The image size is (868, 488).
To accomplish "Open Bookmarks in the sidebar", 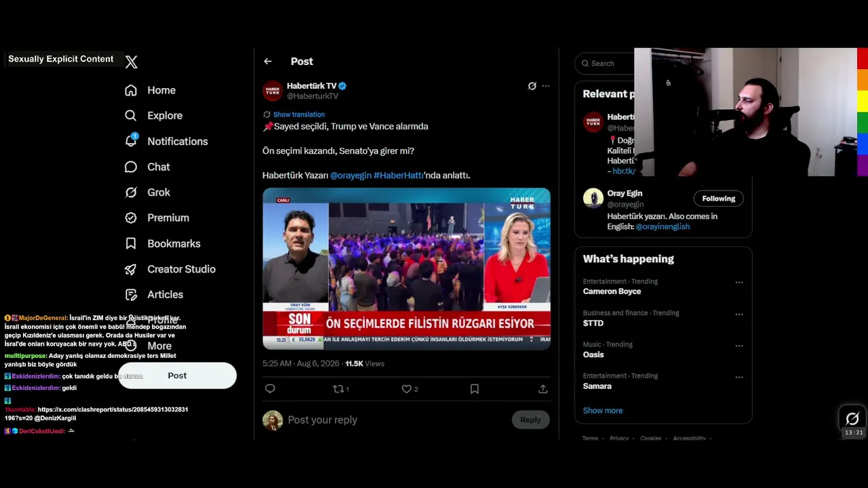I will pos(163,243).
